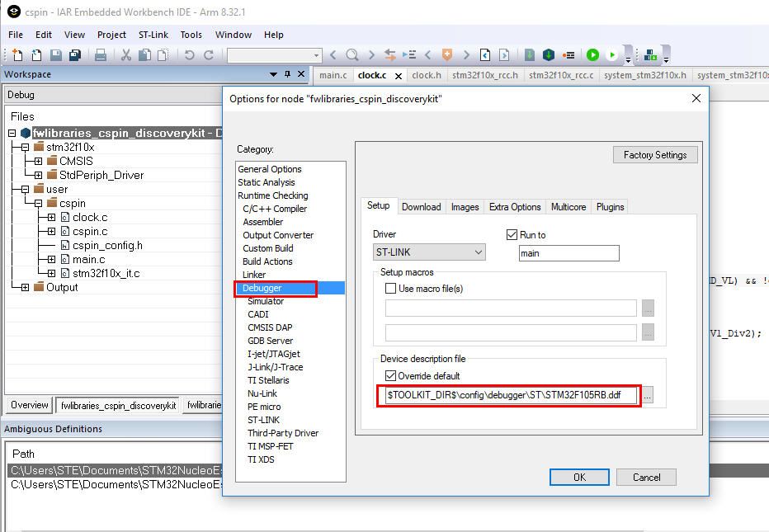769x532 pixels.
Task: Click the Save toolbar icon
Action: point(56,55)
